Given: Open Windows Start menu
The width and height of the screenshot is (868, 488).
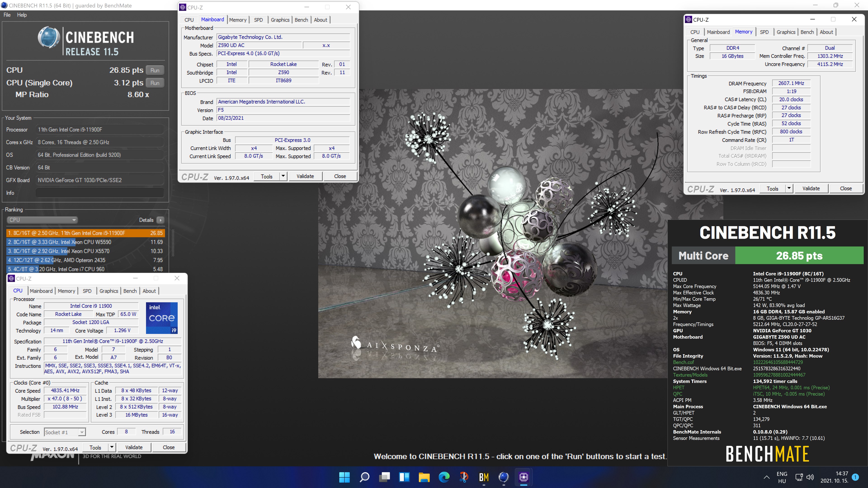Looking at the screenshot, I should [x=344, y=477].
